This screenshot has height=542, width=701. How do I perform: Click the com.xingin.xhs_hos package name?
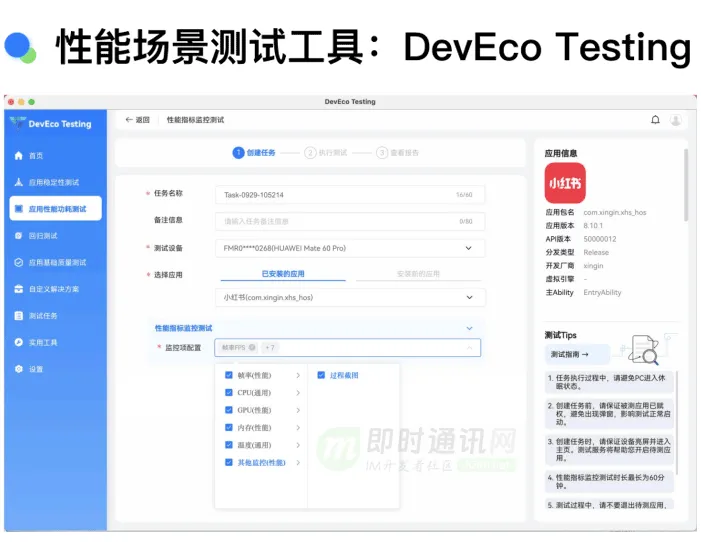615,212
